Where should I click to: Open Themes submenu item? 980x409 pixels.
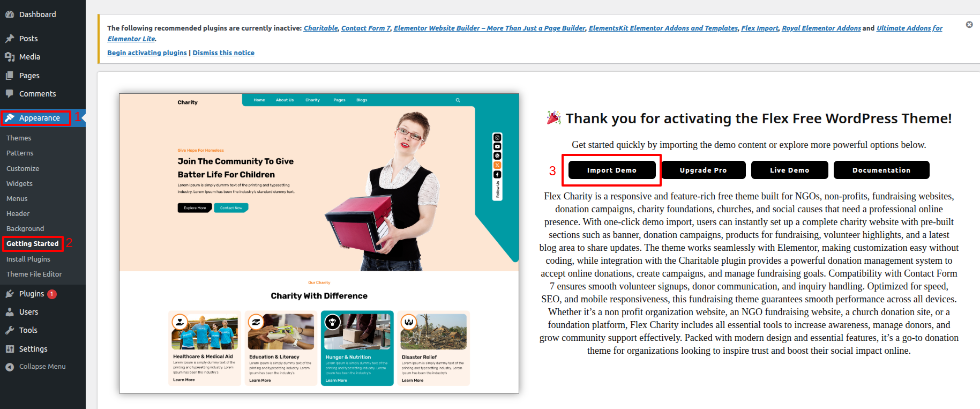[x=19, y=138]
